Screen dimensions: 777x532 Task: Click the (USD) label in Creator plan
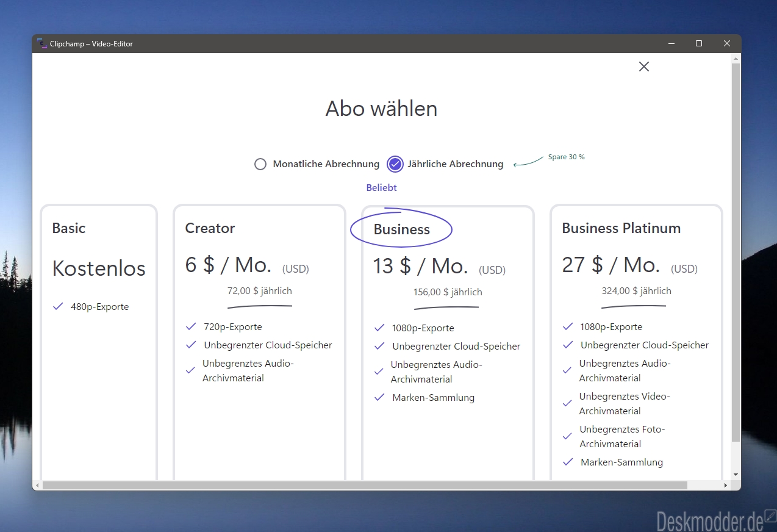[x=296, y=269]
